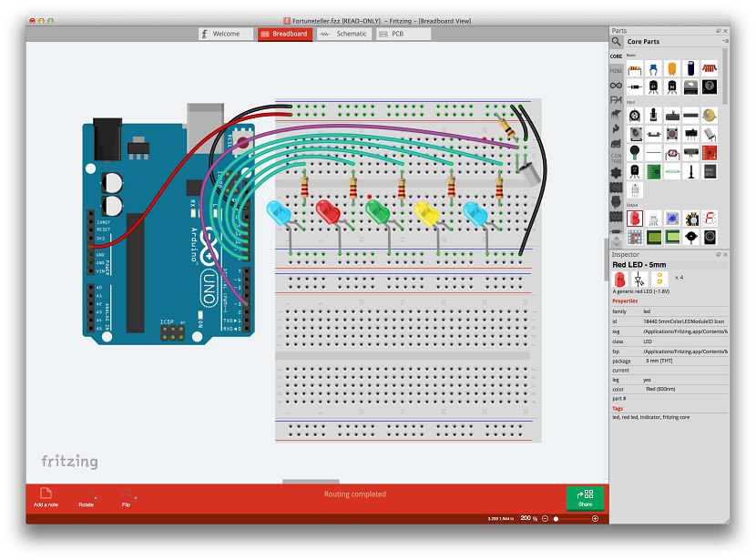Select the round yellow coin-shaped input part
The image size is (756, 560).
(x=710, y=116)
